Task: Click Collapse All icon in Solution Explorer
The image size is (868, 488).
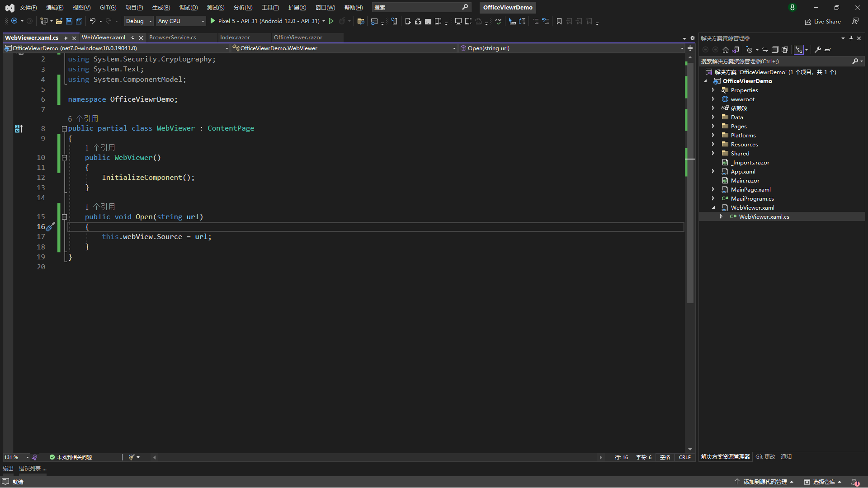Action: [x=775, y=50]
